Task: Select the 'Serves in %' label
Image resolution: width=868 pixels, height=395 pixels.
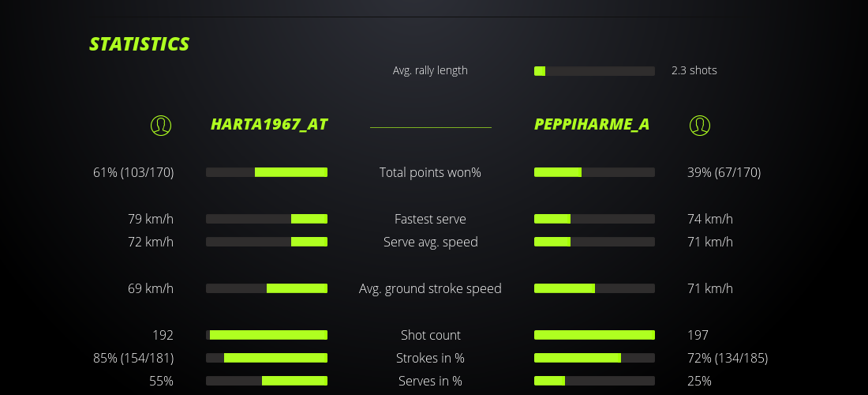Action: point(430,381)
